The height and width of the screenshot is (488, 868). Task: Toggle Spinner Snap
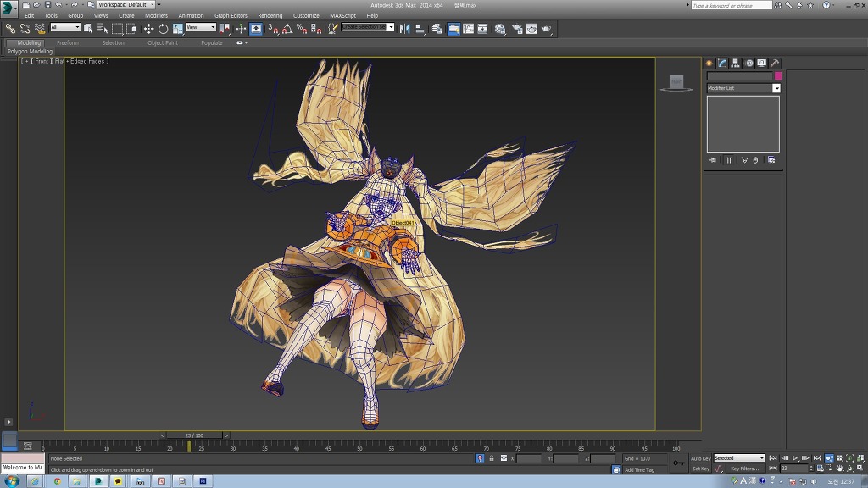point(316,28)
